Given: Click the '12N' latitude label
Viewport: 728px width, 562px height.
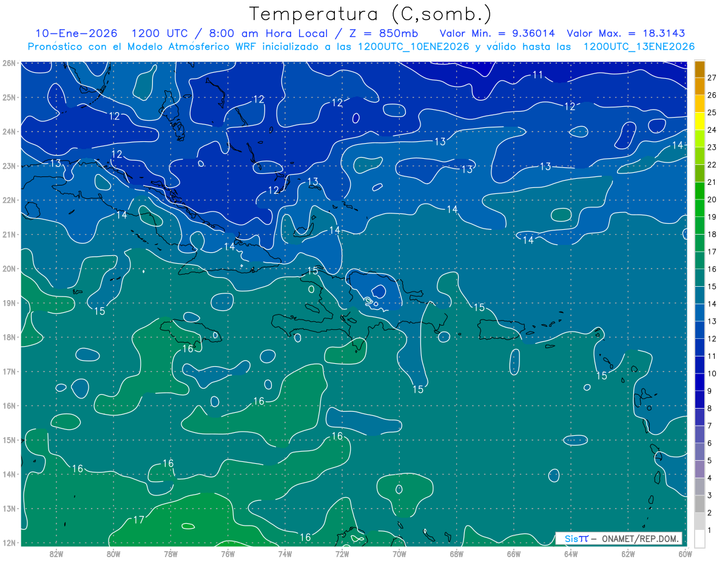Looking at the screenshot, I should click(x=9, y=543).
